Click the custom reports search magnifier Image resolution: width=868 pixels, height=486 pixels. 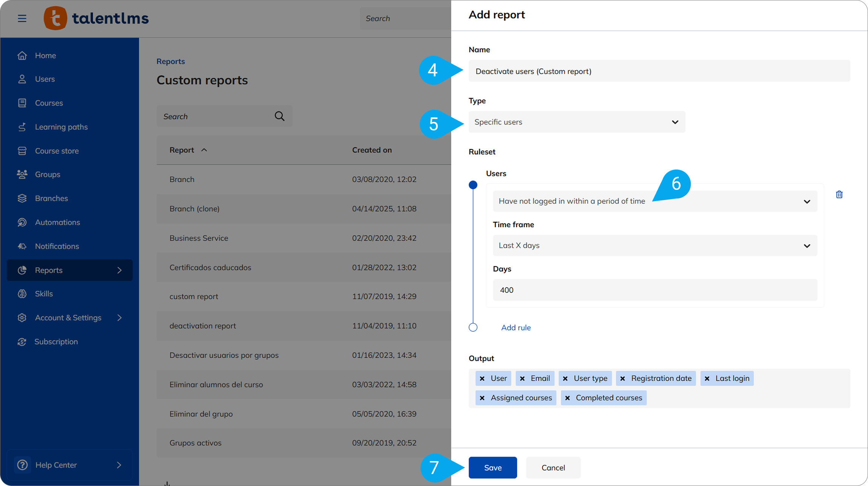pyautogui.click(x=279, y=116)
